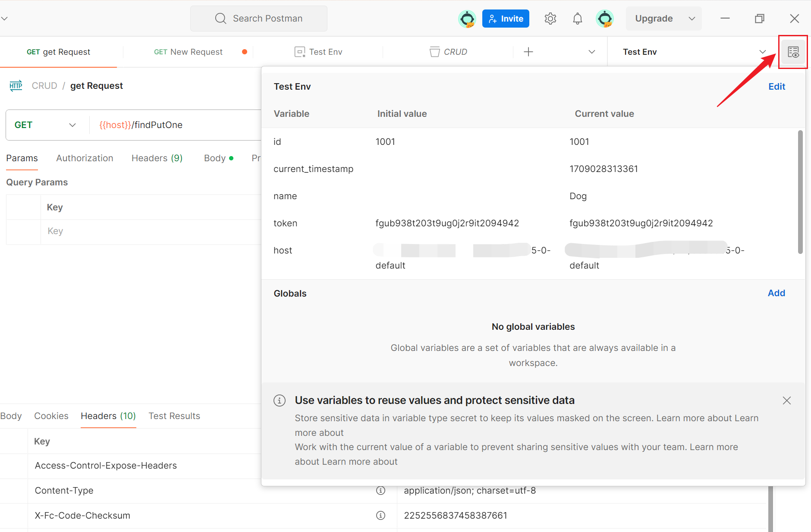Click the Current value column header

coord(604,114)
